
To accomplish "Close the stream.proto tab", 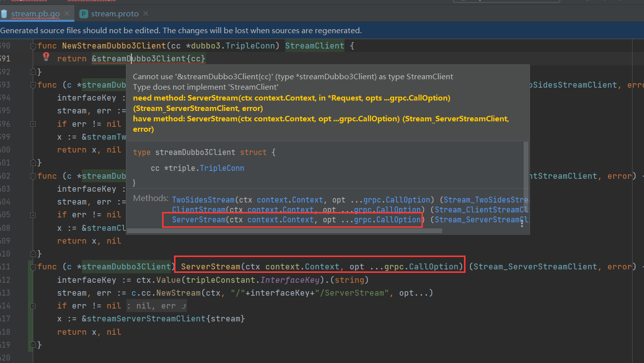I will tap(146, 13).
